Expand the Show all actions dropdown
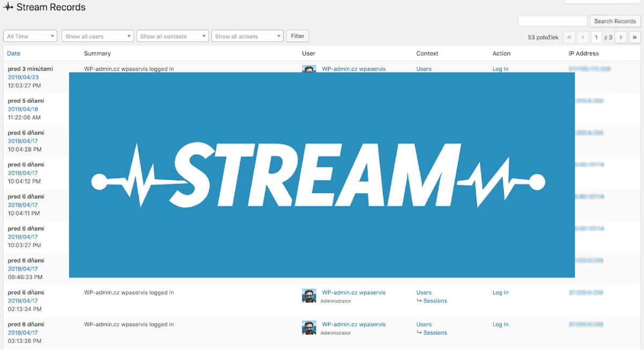The image size is (644, 350). 247,37
